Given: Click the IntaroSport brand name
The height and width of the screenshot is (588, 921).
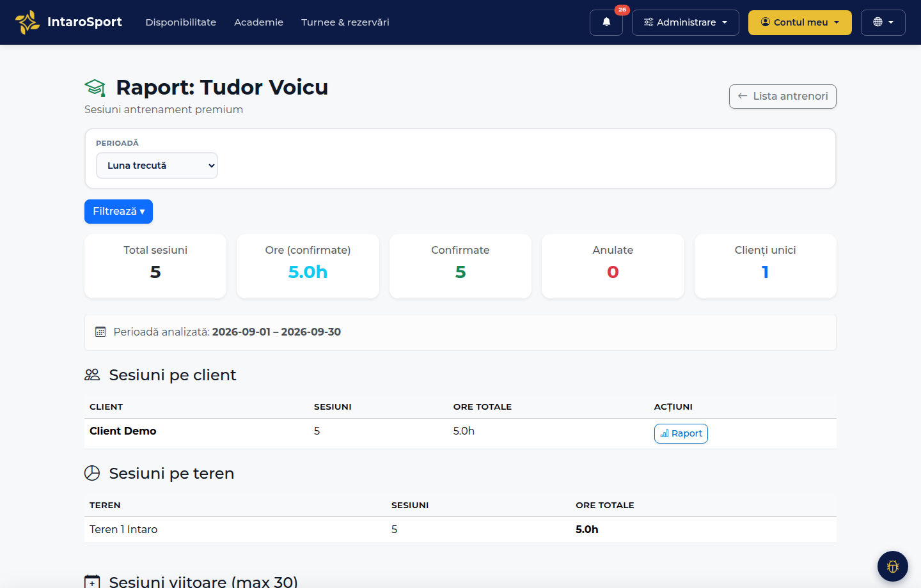Looking at the screenshot, I should point(84,22).
